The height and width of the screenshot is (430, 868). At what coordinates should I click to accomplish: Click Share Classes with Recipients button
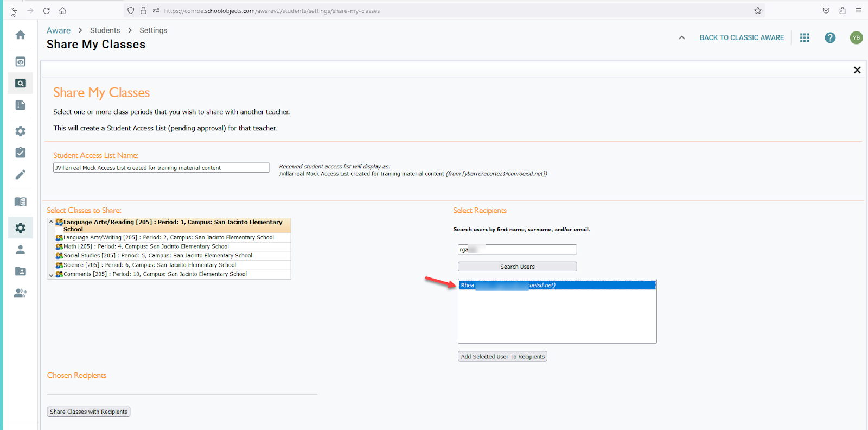(88, 412)
